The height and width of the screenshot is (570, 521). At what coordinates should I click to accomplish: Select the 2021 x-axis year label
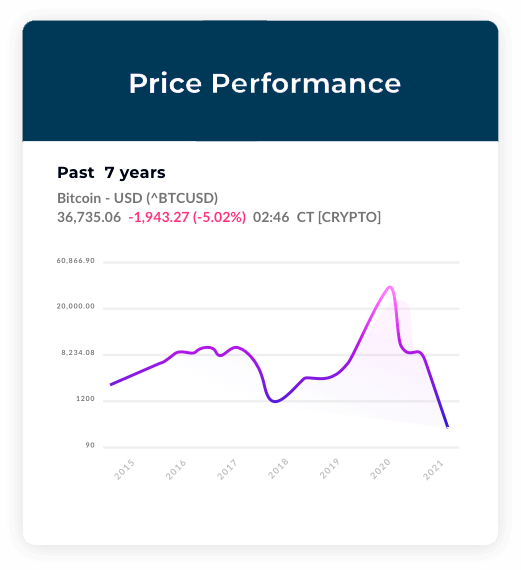(x=433, y=470)
